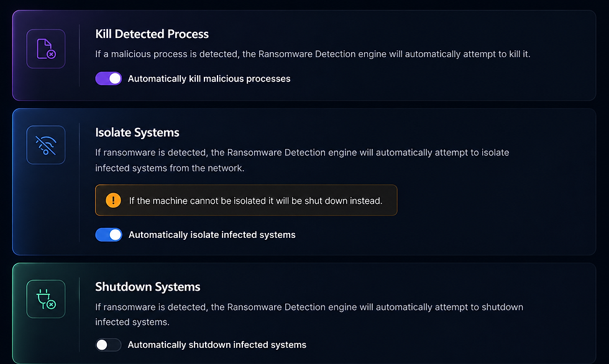Click the Shutdown Systems heading
This screenshot has height=364, width=609.
click(x=148, y=287)
